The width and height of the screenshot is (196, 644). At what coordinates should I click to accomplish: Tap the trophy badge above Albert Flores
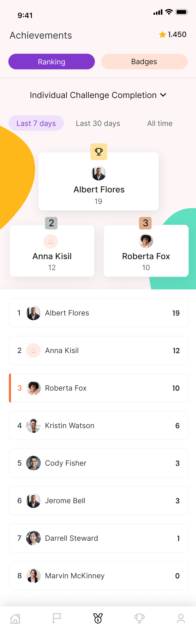99,151
